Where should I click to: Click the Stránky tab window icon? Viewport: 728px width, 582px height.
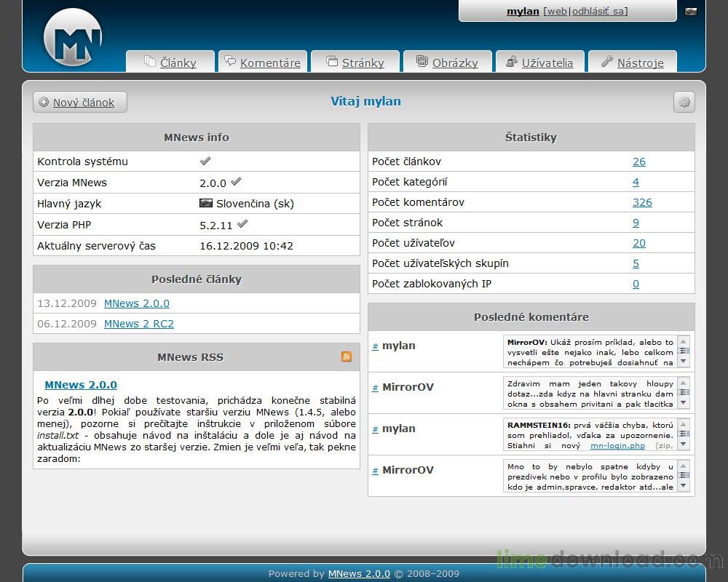click(x=332, y=61)
